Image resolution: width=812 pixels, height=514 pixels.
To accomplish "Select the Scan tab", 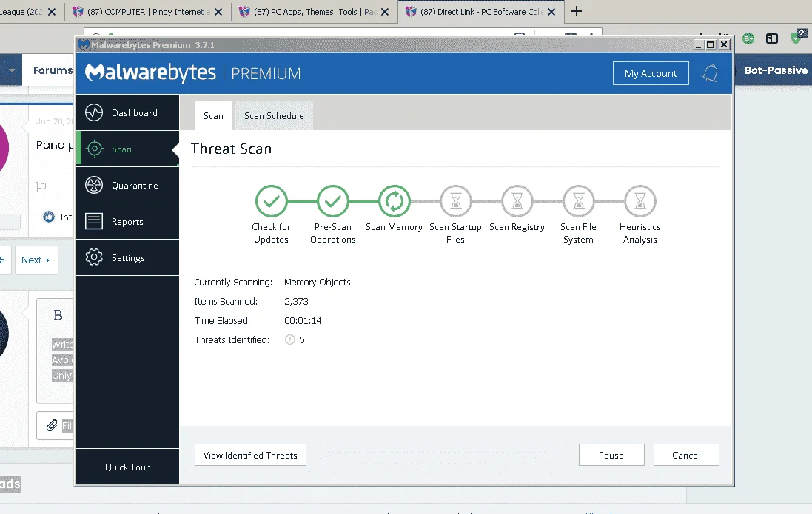I will 213,116.
